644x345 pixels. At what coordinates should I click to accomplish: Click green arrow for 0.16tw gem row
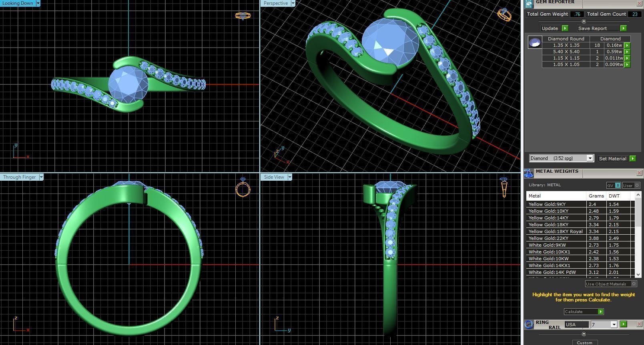[x=627, y=46]
